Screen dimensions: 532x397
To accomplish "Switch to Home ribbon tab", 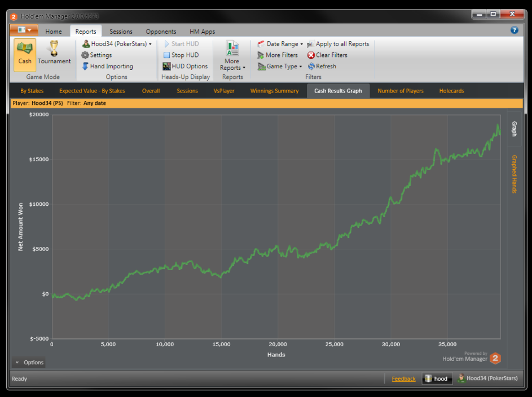I will coord(54,32).
